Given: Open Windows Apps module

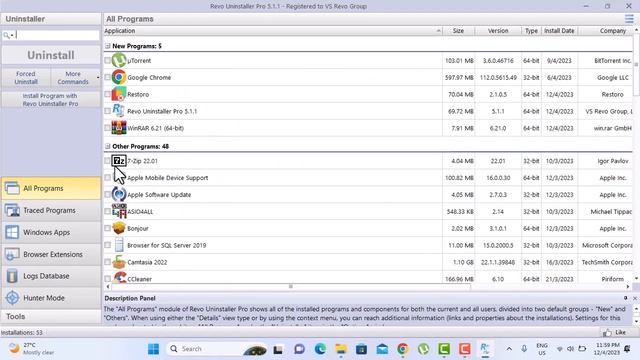Looking at the screenshot, I should pyautogui.click(x=51, y=232).
